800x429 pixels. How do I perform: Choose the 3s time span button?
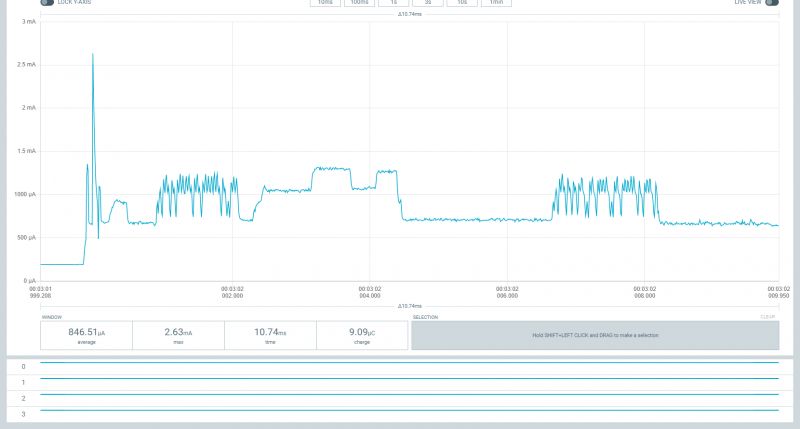[428, 3]
